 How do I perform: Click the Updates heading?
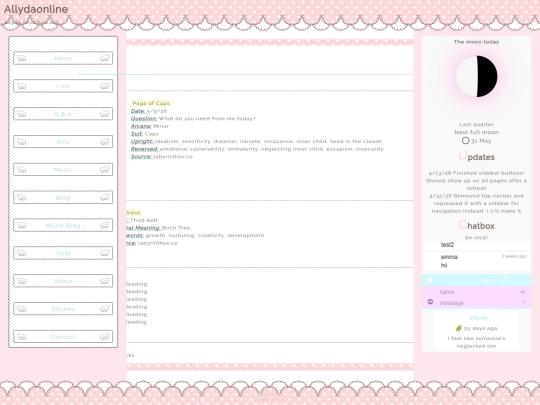(x=477, y=157)
